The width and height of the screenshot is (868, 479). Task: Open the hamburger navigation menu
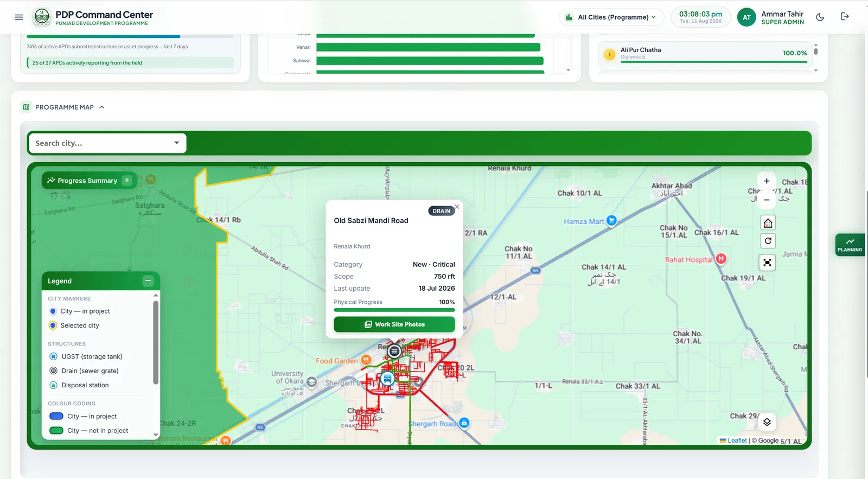click(18, 17)
